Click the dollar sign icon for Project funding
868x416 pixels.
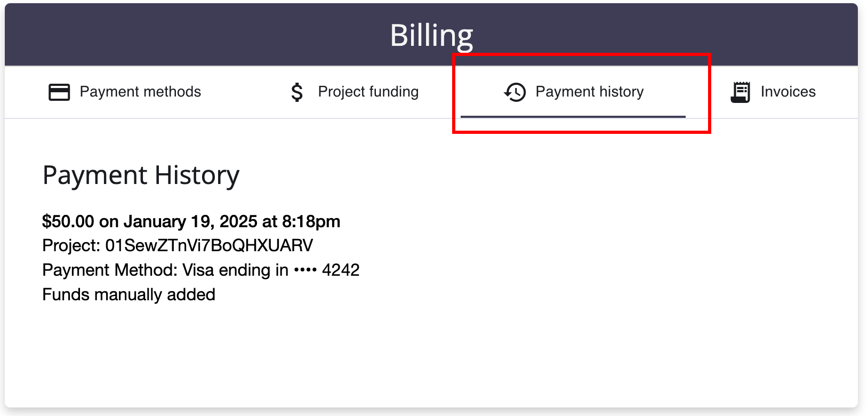point(297,92)
